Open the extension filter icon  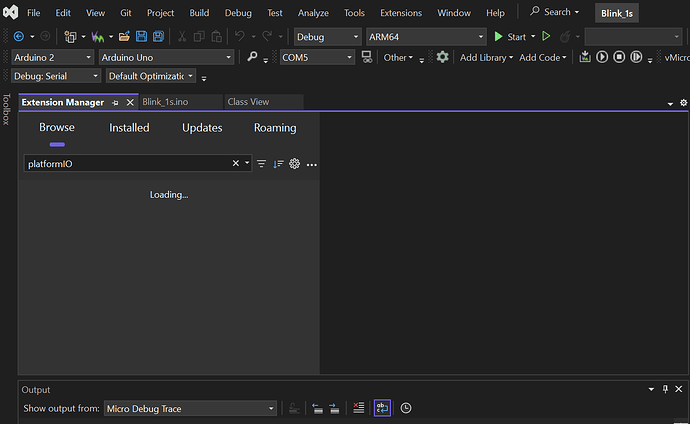point(261,164)
